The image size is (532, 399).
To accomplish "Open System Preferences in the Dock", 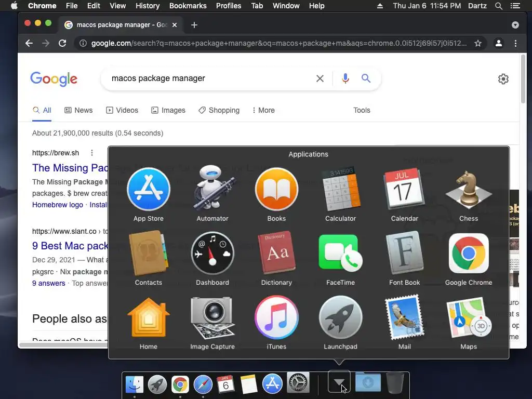I will (x=298, y=383).
